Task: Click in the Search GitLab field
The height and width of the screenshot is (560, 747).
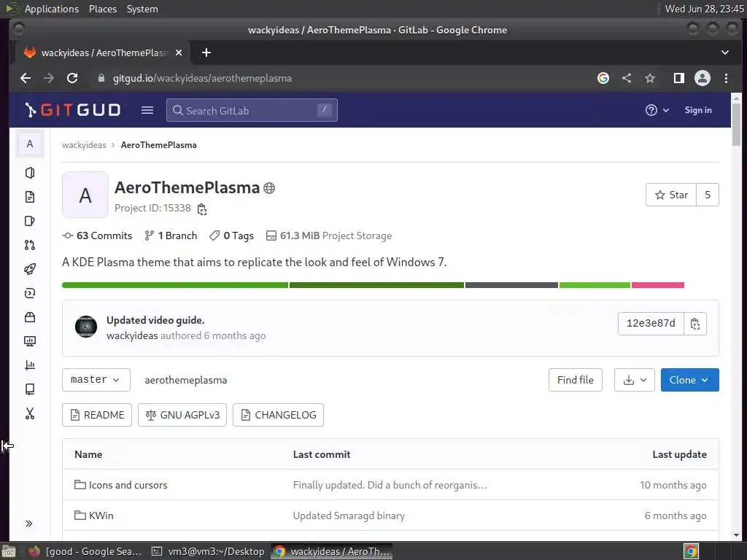Action: click(x=252, y=110)
